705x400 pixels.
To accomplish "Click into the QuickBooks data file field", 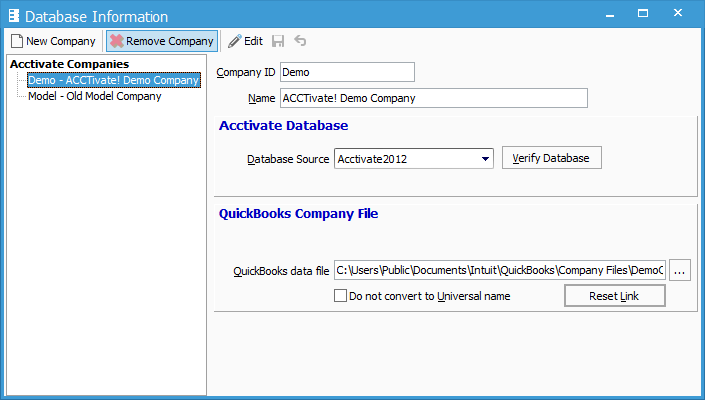I will [500, 270].
